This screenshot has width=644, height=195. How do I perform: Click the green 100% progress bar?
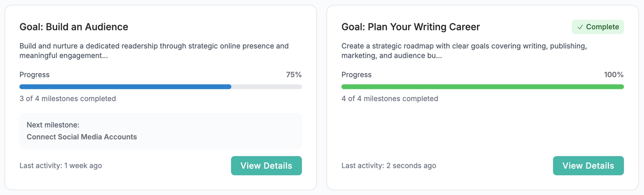[x=482, y=87]
